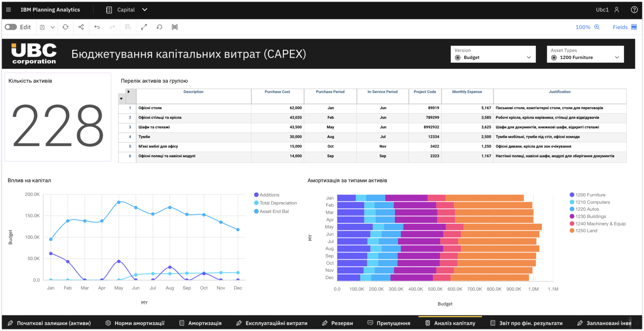Click the commit data icon next to redo

coord(128,27)
